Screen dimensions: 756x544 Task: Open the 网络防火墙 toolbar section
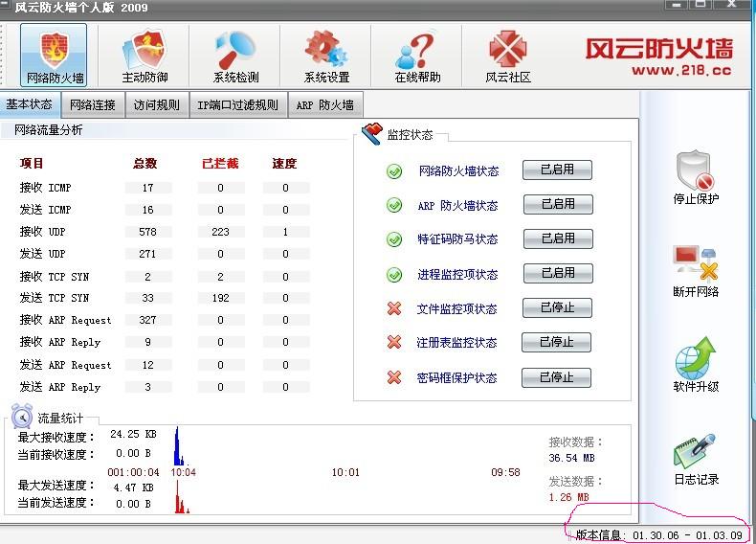[x=54, y=55]
